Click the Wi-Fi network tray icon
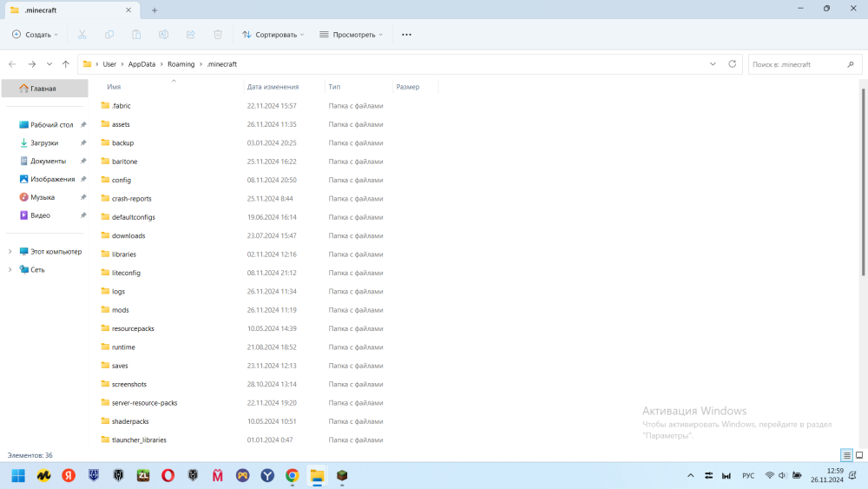The height and width of the screenshot is (489, 868). point(769,475)
